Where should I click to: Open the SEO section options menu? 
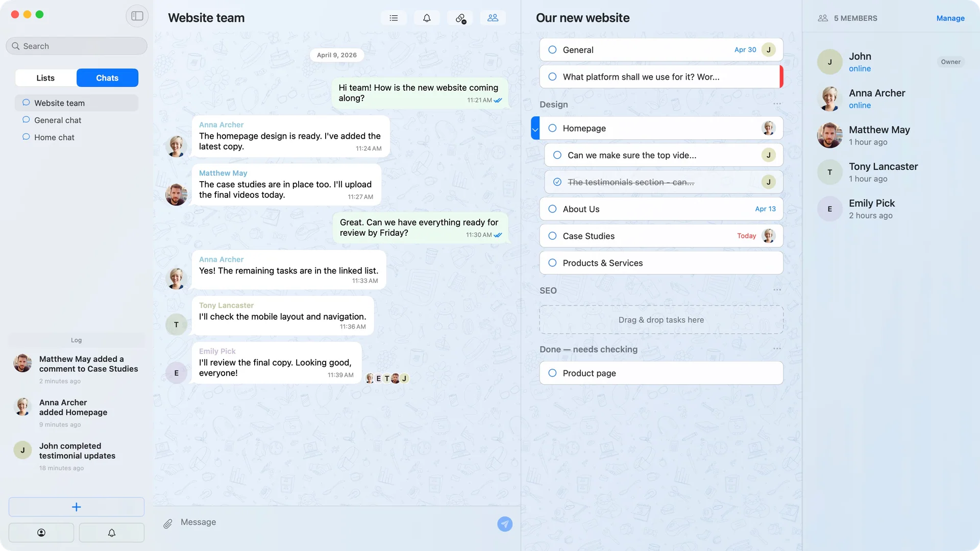pos(777,290)
